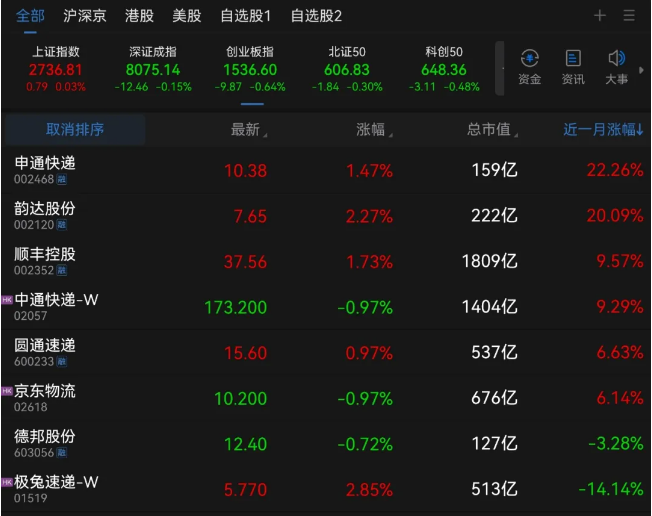Click 京东物流 market cap 676亿
Screen dimensions: 652x516
[494, 398]
